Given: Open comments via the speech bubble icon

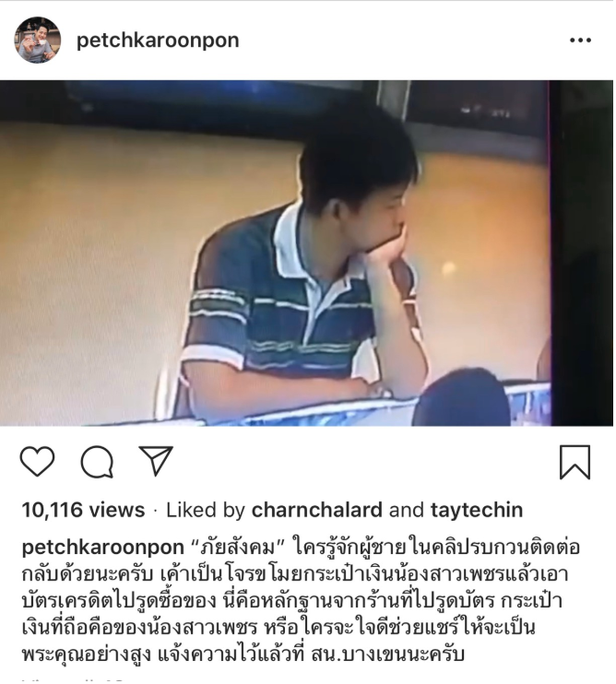Looking at the screenshot, I should pyautogui.click(x=97, y=462).
